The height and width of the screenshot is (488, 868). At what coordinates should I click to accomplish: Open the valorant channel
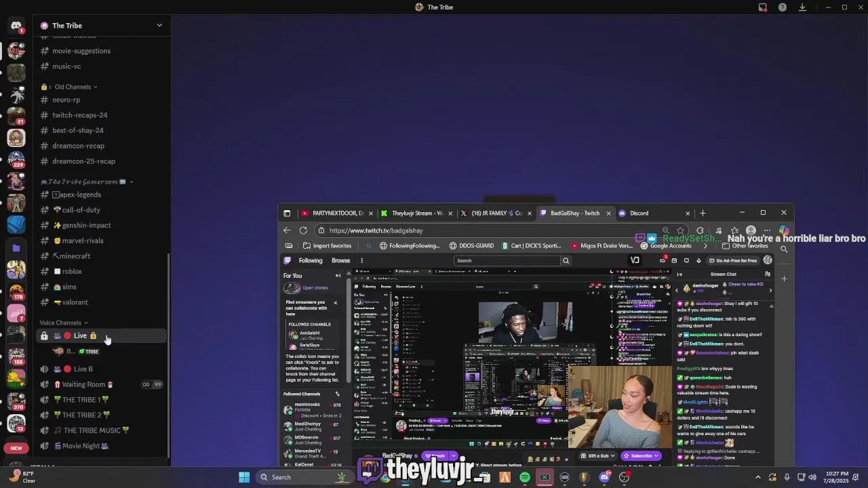click(102, 302)
